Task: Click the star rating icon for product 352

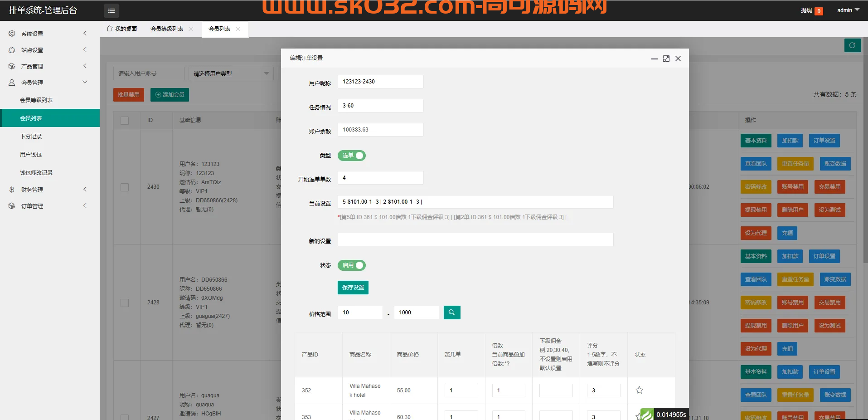Action: click(639, 390)
